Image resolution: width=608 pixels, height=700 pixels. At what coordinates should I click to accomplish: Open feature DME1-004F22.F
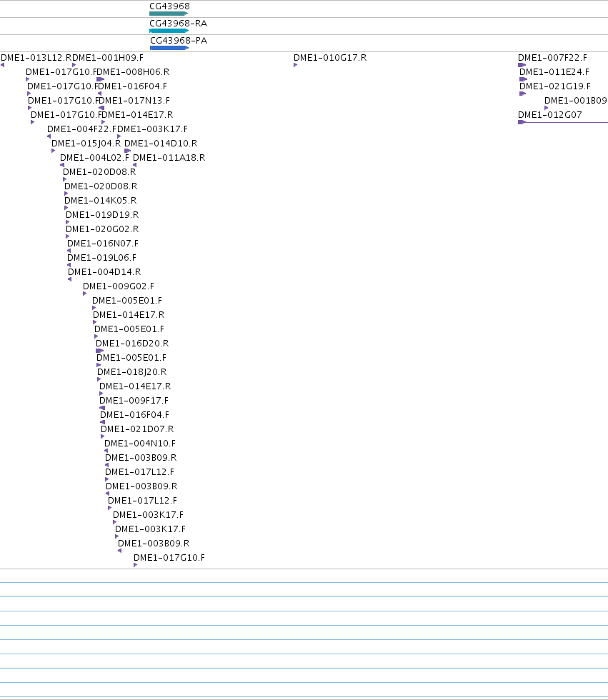click(x=81, y=129)
